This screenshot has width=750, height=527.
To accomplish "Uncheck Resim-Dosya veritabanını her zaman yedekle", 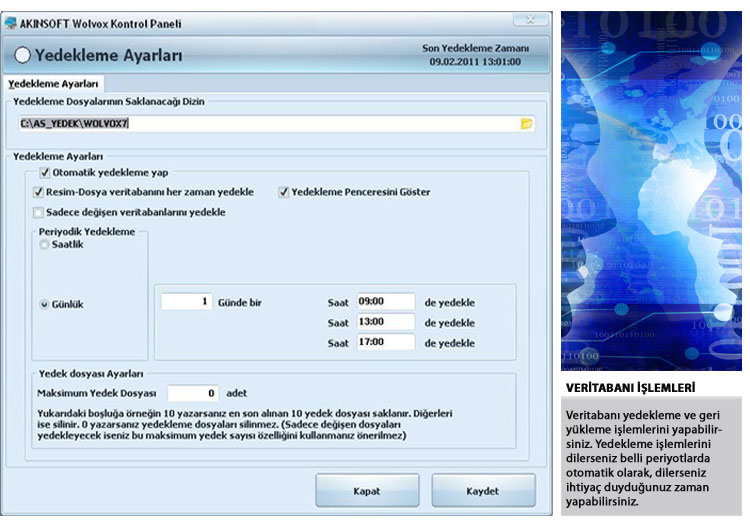I will tap(38, 192).
